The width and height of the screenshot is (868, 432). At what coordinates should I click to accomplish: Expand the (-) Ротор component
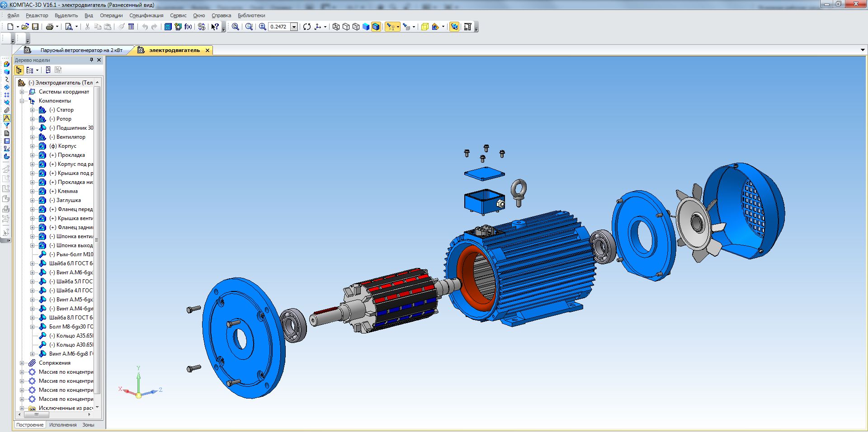click(33, 119)
